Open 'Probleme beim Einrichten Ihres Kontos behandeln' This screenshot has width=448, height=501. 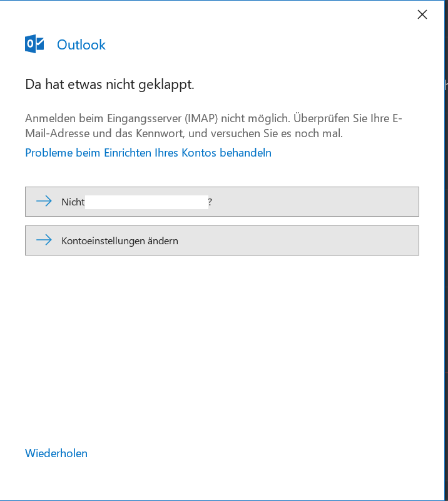tap(148, 152)
